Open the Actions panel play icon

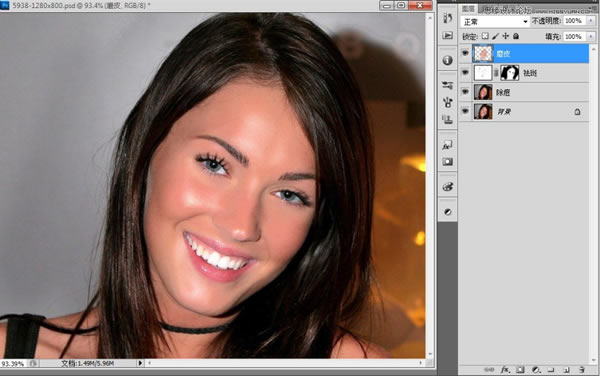(x=447, y=36)
